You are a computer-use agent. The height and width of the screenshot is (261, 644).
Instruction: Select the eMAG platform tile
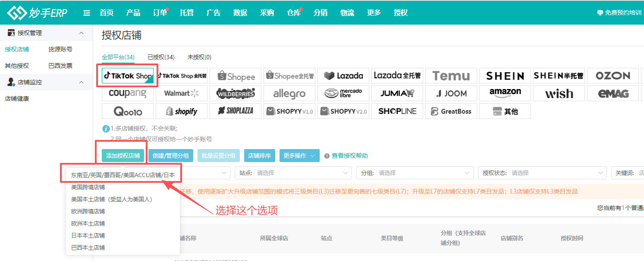pos(613,93)
